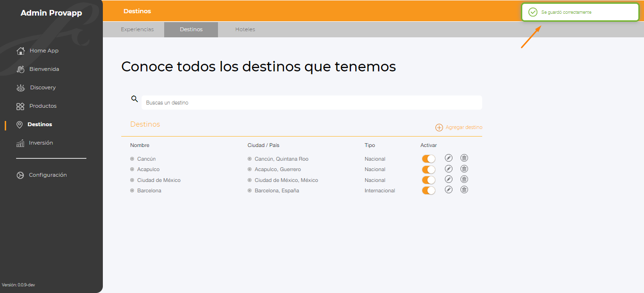Toggle the Cancún activation switch
644x293 pixels.
point(428,159)
